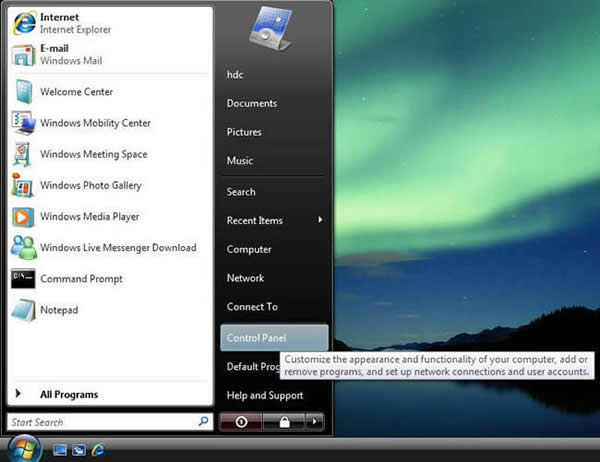Click the Show Desktop quick launch icon

tap(59, 448)
